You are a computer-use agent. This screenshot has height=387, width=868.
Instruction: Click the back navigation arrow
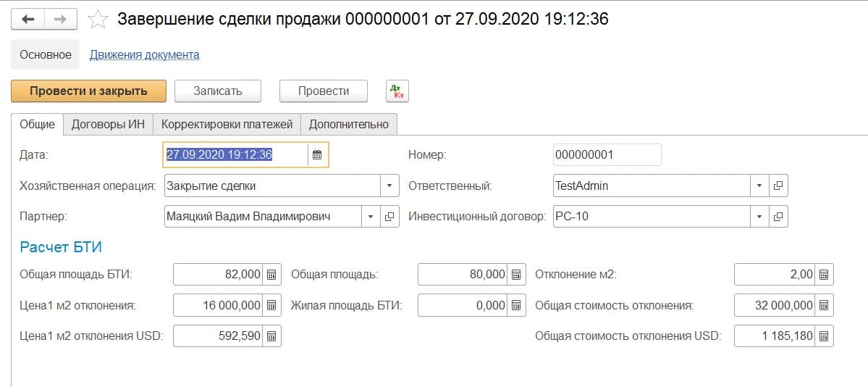point(28,20)
